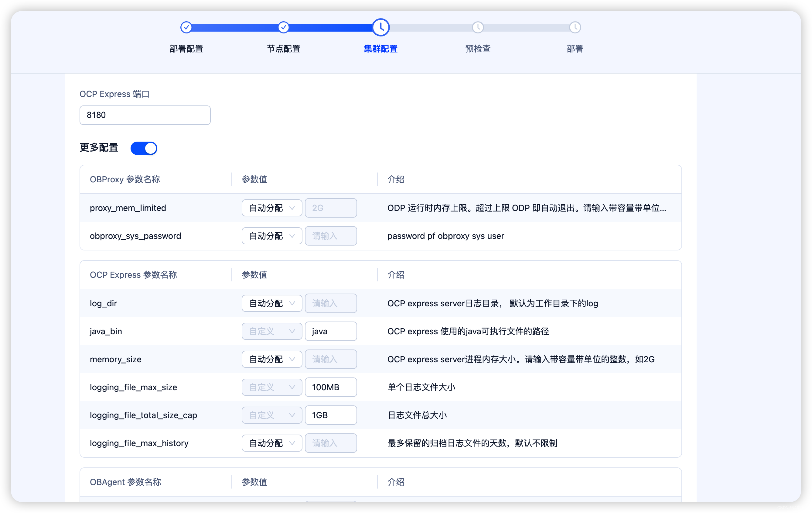Click the 部署配置 step checkmark icon

(186, 27)
